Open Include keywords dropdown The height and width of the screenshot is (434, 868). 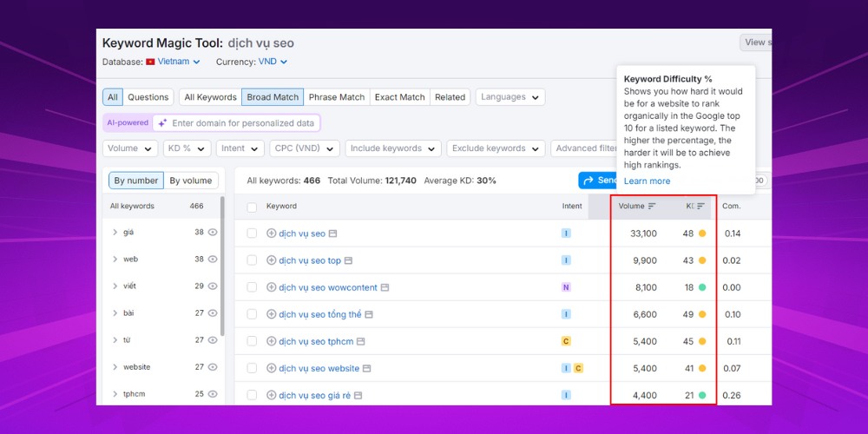click(x=393, y=148)
